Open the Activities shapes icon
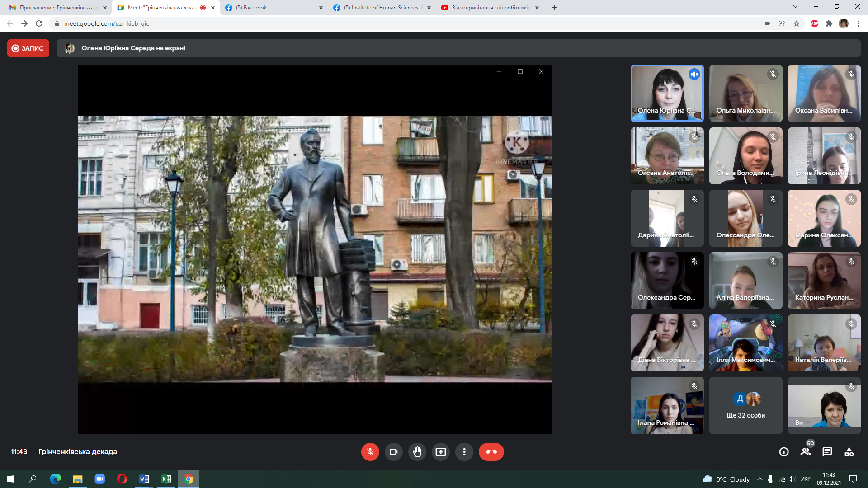 tap(849, 452)
